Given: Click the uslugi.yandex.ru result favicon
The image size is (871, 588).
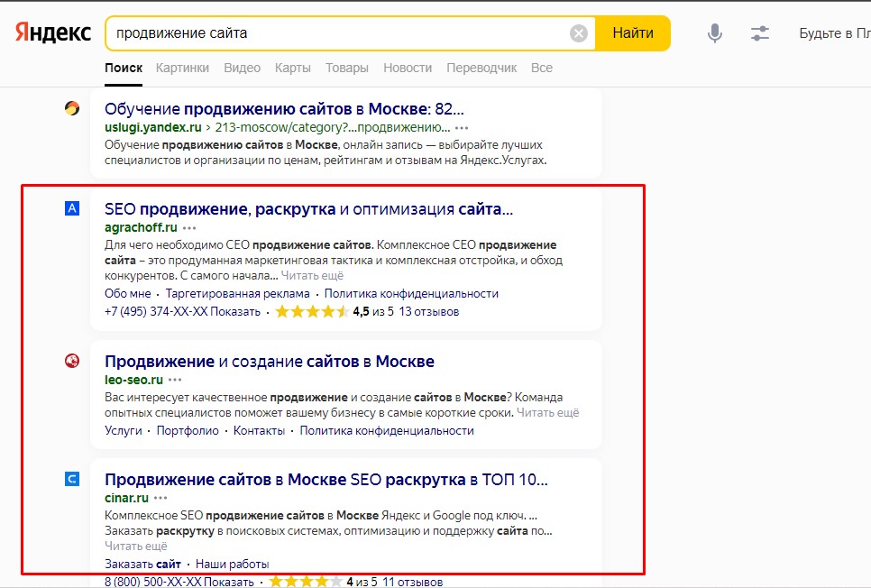Looking at the screenshot, I should [x=71, y=108].
